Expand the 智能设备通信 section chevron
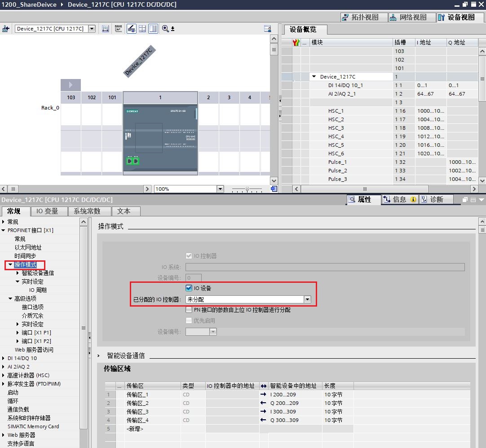486x448 pixels. coord(98,356)
